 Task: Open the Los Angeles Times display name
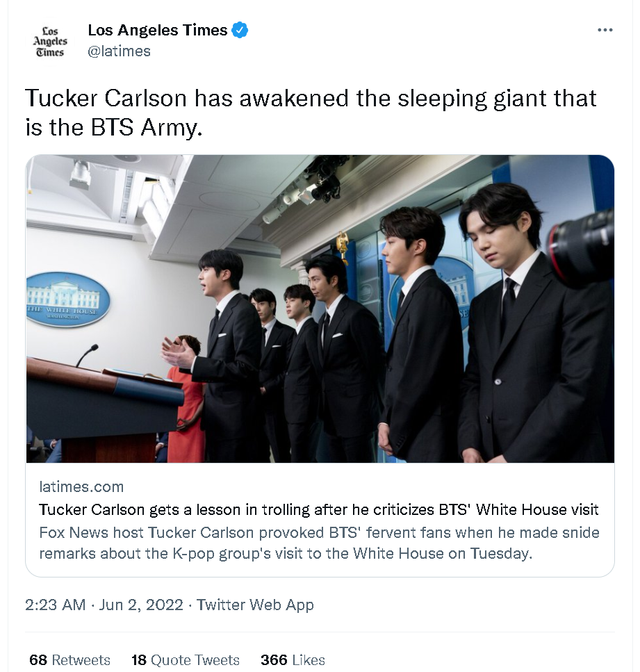point(158,31)
